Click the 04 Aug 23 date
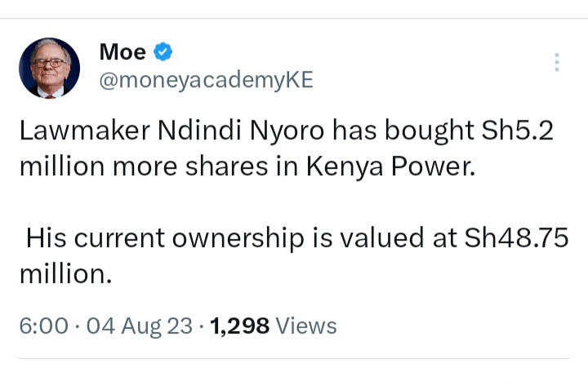The image size is (588, 385). (x=140, y=326)
